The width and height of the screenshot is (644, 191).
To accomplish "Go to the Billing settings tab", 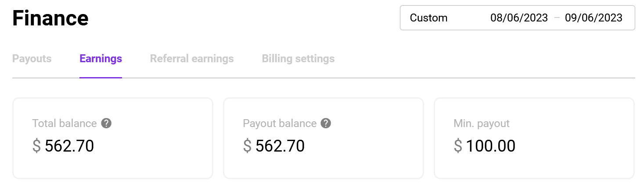I will 298,59.
